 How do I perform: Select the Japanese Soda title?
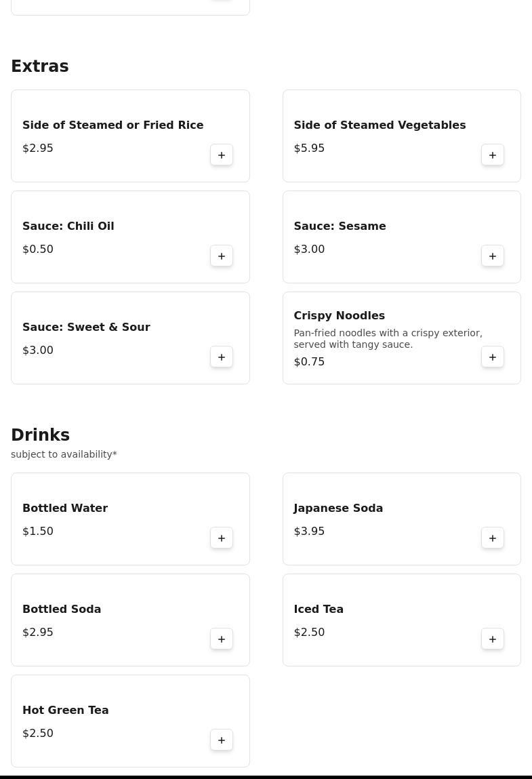tap(338, 508)
